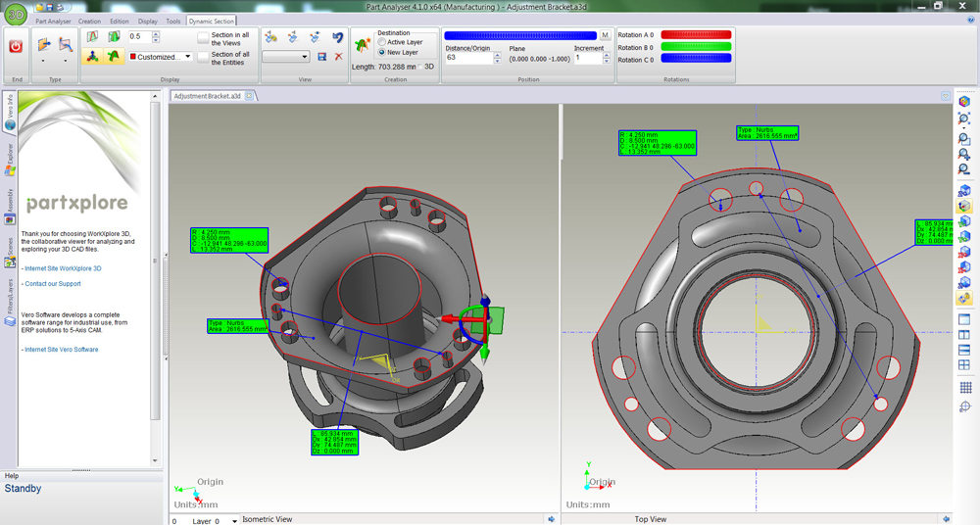The width and height of the screenshot is (980, 525).
Task: Click the red End power button
Action: tap(16, 46)
